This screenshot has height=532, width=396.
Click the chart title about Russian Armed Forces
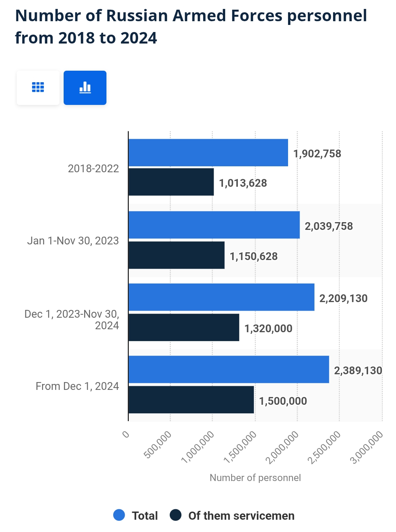[191, 27]
